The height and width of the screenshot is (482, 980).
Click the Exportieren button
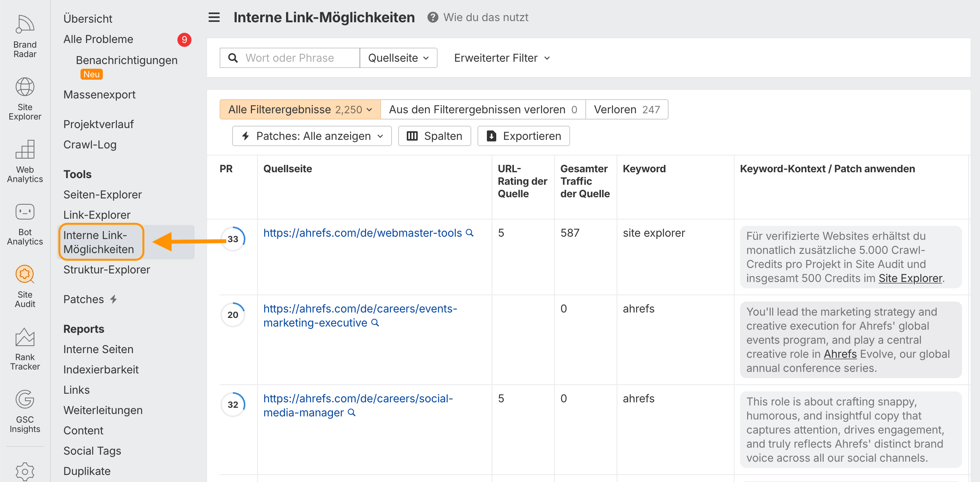click(x=524, y=136)
